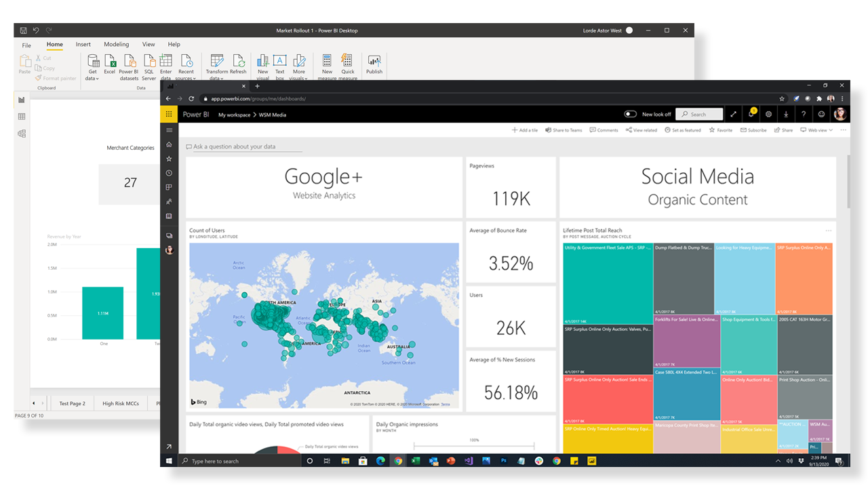This screenshot has height=488, width=868.
Task: Go to previous page tab arrow in Desktop
Action: click(34, 403)
